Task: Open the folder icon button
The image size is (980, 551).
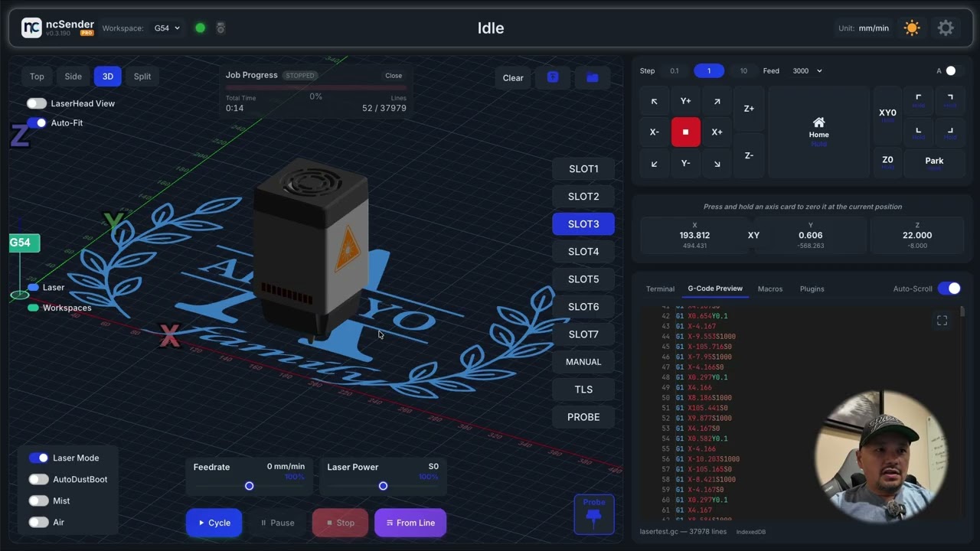Action: (x=592, y=77)
